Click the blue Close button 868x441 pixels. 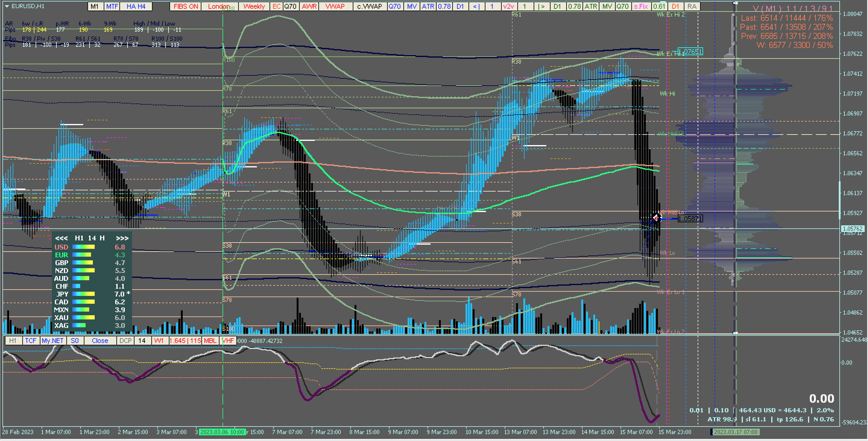point(100,341)
